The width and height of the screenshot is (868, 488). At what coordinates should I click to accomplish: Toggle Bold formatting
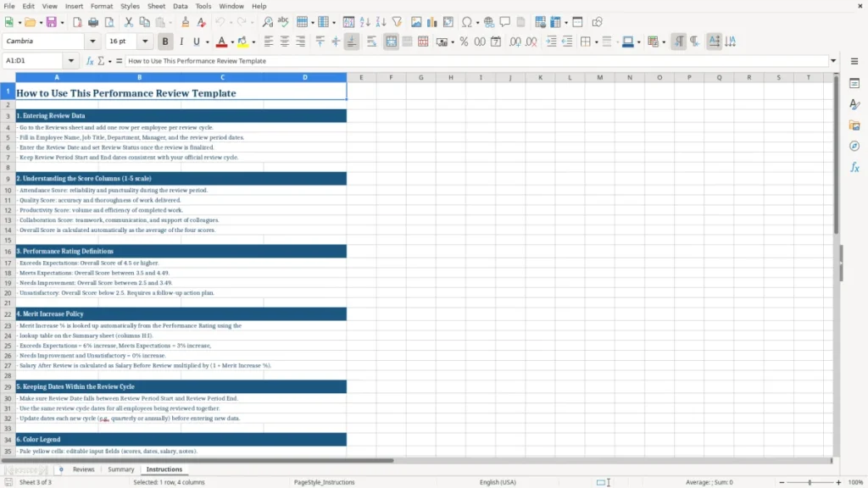coord(165,42)
